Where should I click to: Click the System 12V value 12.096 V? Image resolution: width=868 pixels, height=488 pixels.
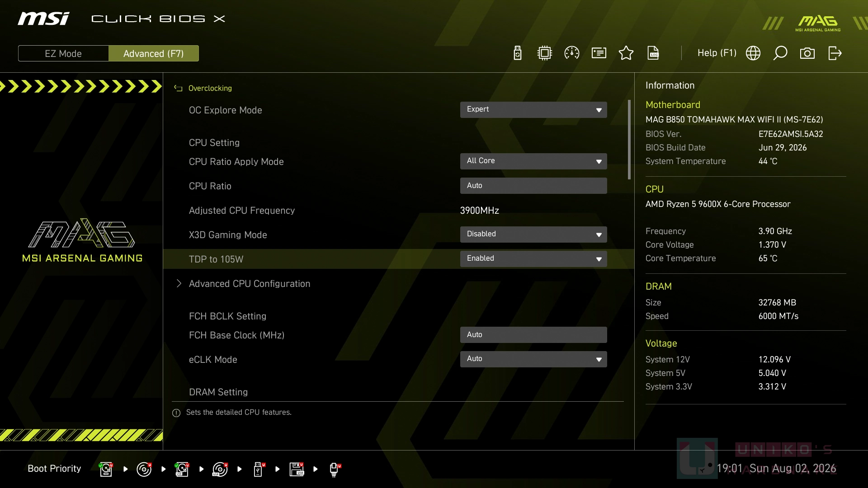pyautogui.click(x=774, y=360)
